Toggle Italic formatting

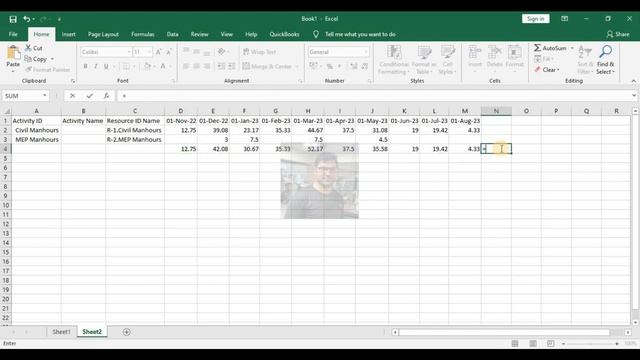tap(96, 66)
